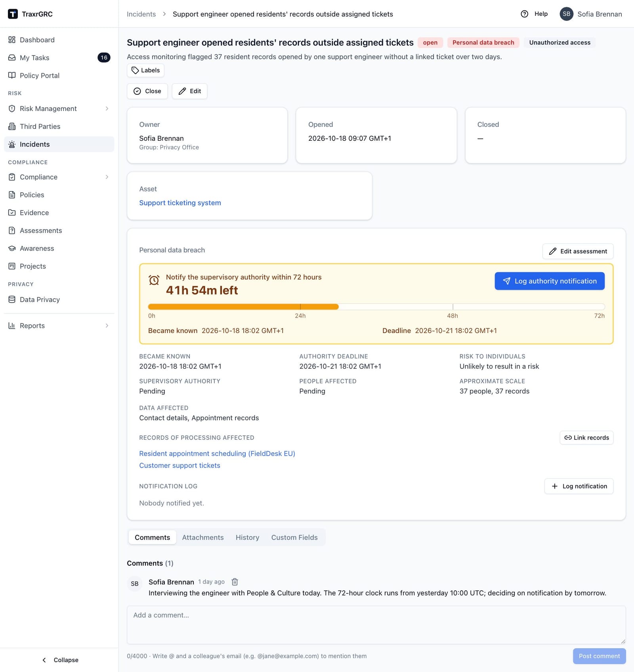Click the Log authority notification button
Viewport: 634px width, 672px height.
550,281
